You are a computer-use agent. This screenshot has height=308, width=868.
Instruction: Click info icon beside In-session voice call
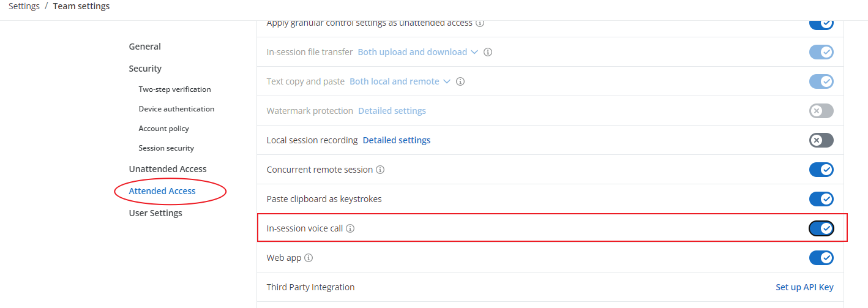point(350,228)
